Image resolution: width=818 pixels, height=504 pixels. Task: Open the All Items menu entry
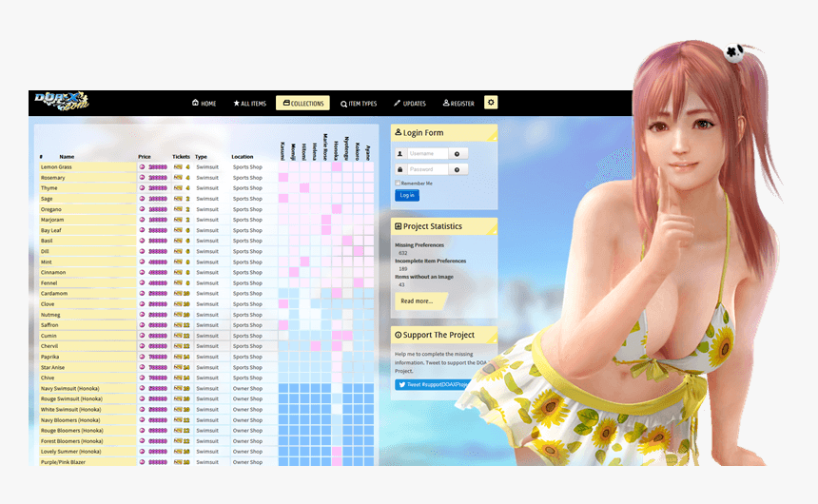pos(250,104)
